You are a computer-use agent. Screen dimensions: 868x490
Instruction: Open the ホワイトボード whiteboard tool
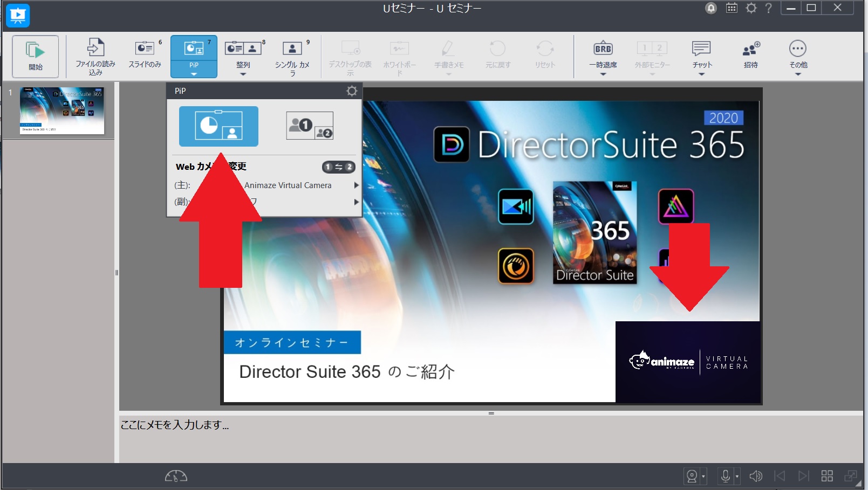click(400, 57)
